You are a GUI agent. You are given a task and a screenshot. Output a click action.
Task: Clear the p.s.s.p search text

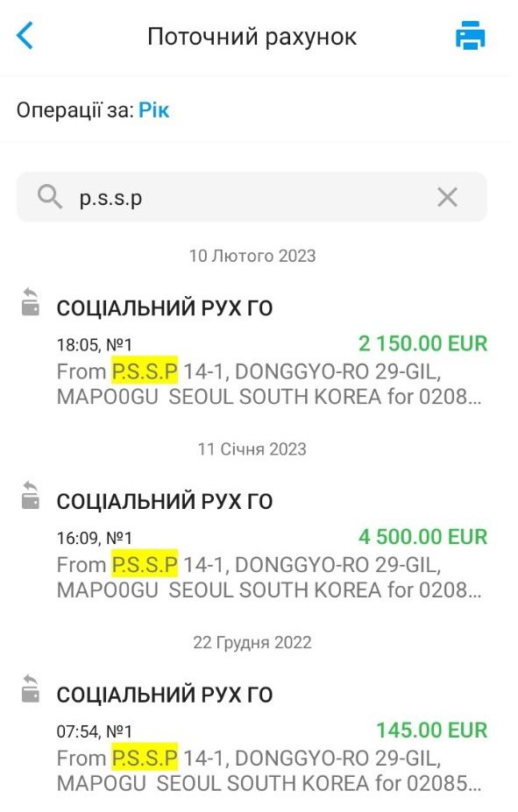pos(447,197)
